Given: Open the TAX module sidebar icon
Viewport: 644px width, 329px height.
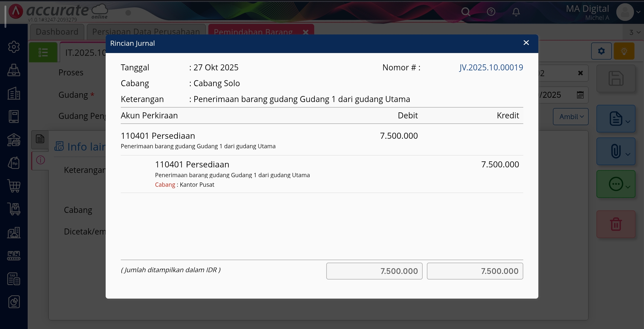Looking at the screenshot, I should [x=14, y=279].
